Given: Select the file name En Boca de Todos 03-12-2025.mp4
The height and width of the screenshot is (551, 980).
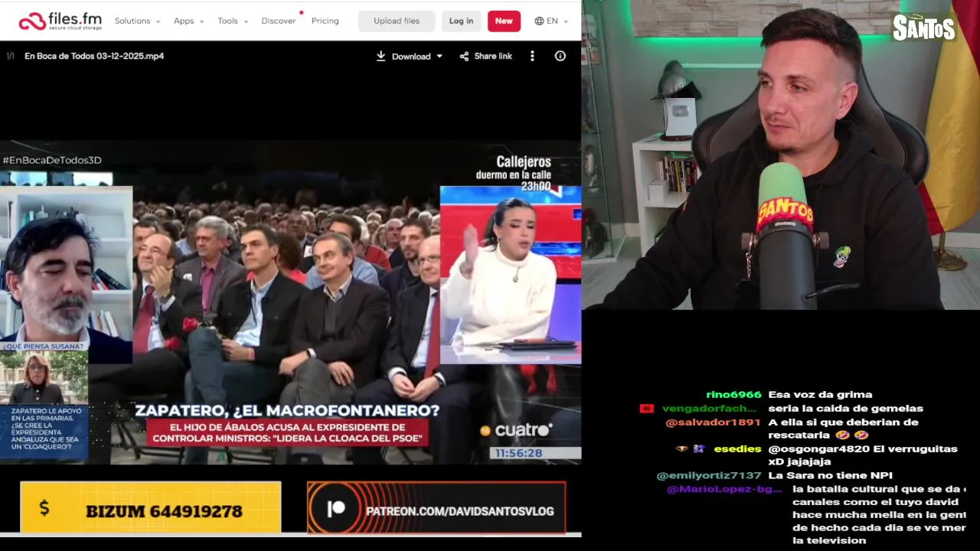Looking at the screenshot, I should [x=94, y=56].
